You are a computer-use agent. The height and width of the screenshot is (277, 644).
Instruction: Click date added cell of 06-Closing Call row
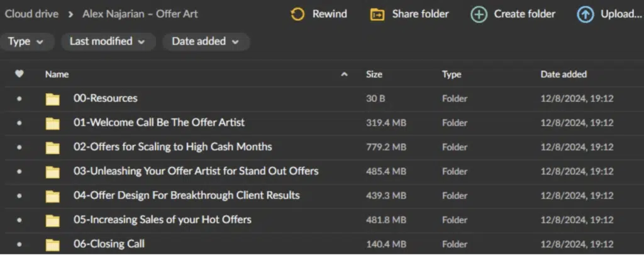pyautogui.click(x=577, y=244)
